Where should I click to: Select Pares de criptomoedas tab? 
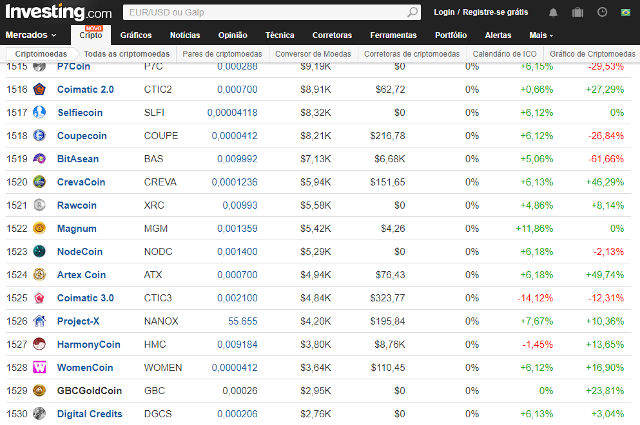(x=222, y=54)
